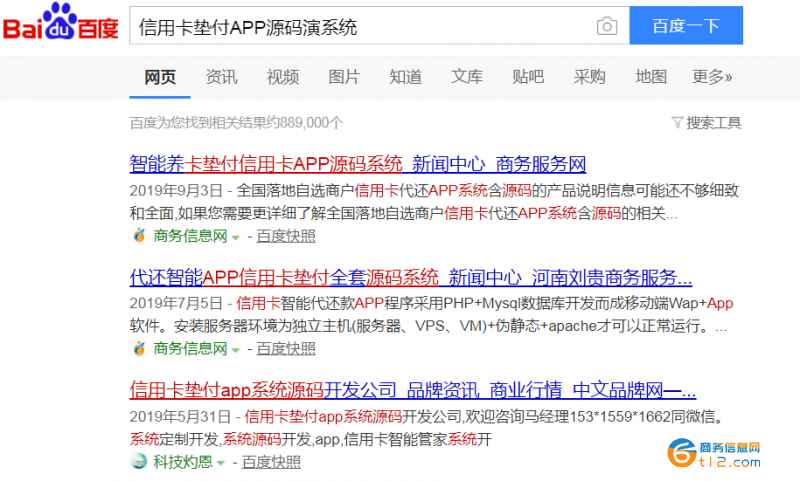Go to the 文库 tab
This screenshot has width=800, height=481.
coord(467,77)
